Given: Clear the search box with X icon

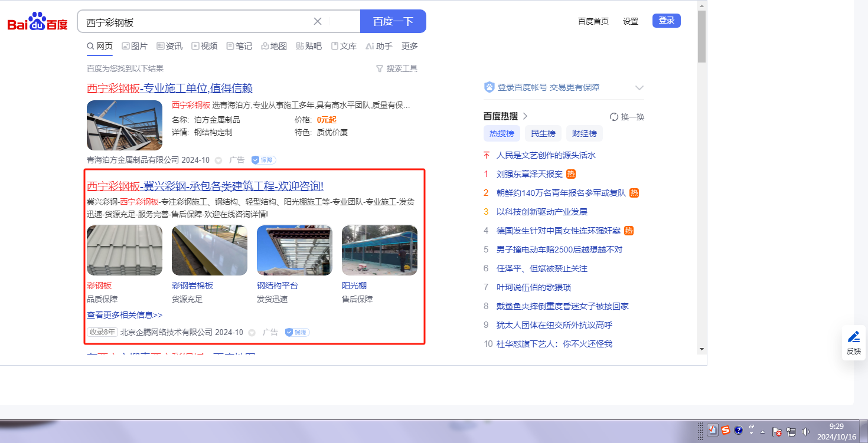Looking at the screenshot, I should pyautogui.click(x=318, y=21).
